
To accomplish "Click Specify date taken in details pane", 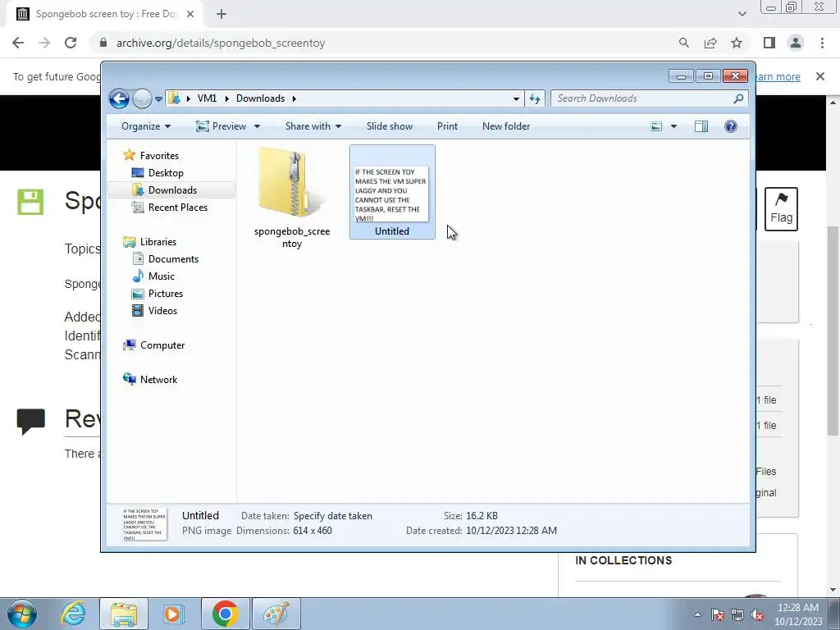I will click(333, 516).
